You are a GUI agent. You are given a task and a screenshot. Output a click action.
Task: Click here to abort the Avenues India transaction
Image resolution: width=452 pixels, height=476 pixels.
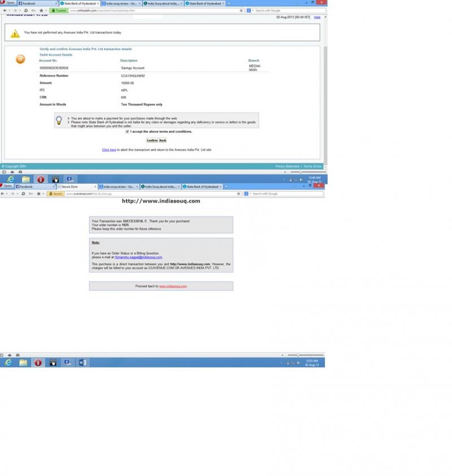point(109,150)
